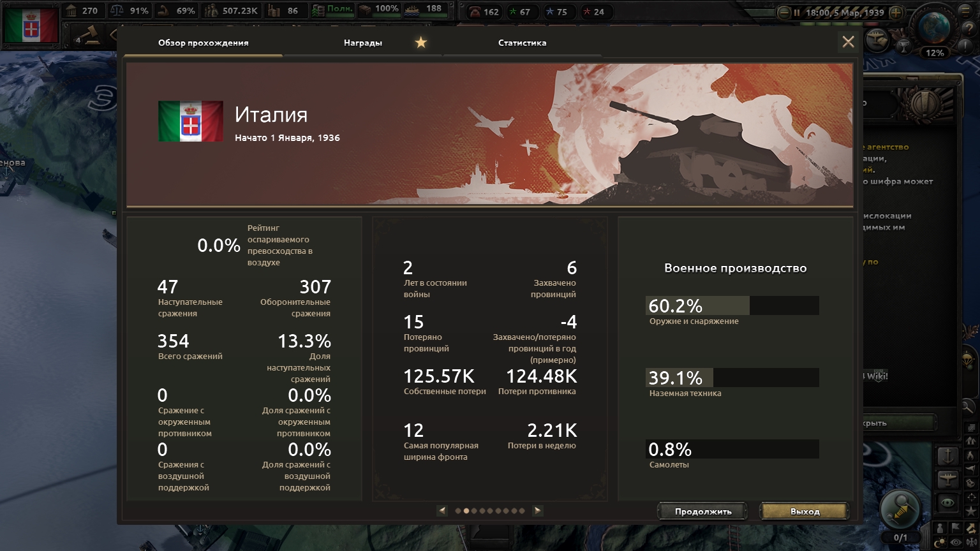Click the Italy flag in the banner
The height and width of the screenshot is (551, 980).
tap(191, 121)
